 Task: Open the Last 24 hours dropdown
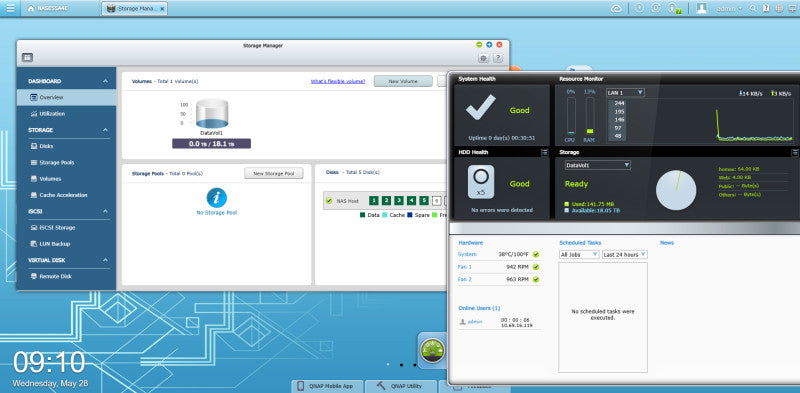625,255
